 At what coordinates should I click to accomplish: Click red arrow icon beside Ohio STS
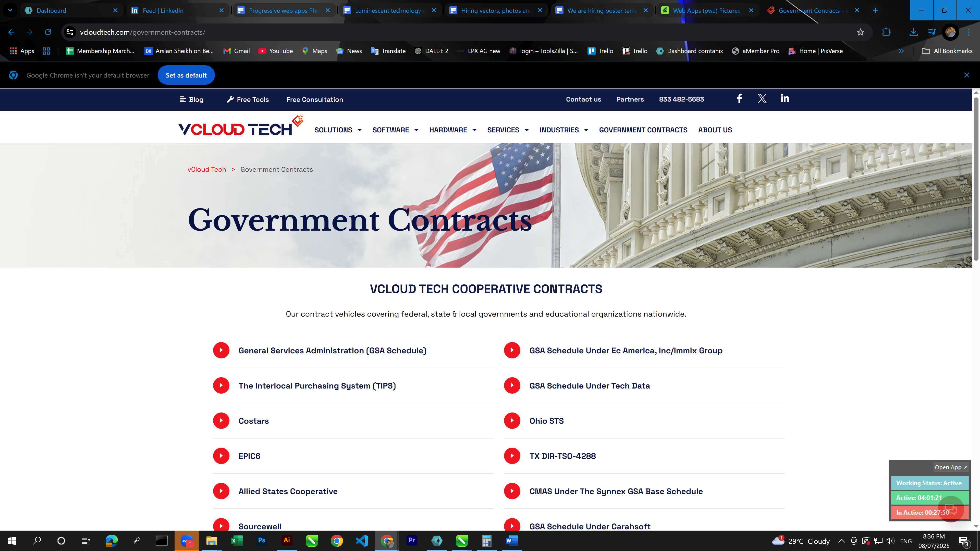(512, 421)
